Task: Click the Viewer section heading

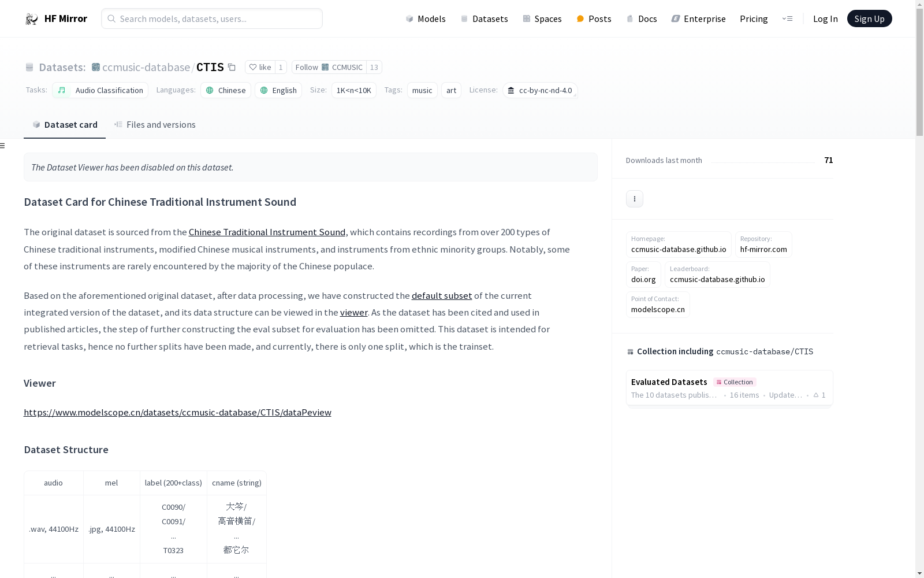Action: (x=40, y=383)
